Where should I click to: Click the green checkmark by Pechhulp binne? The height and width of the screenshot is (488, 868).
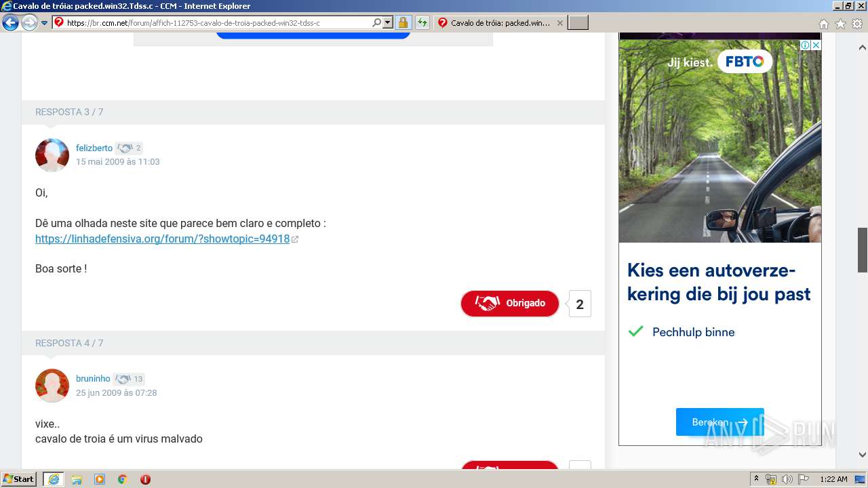pos(635,331)
